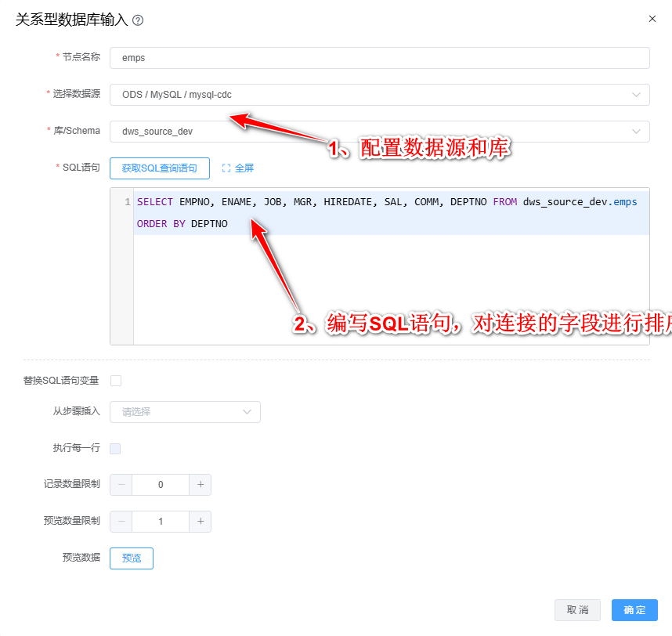Click the 获取SQL查询语句 button

point(160,168)
